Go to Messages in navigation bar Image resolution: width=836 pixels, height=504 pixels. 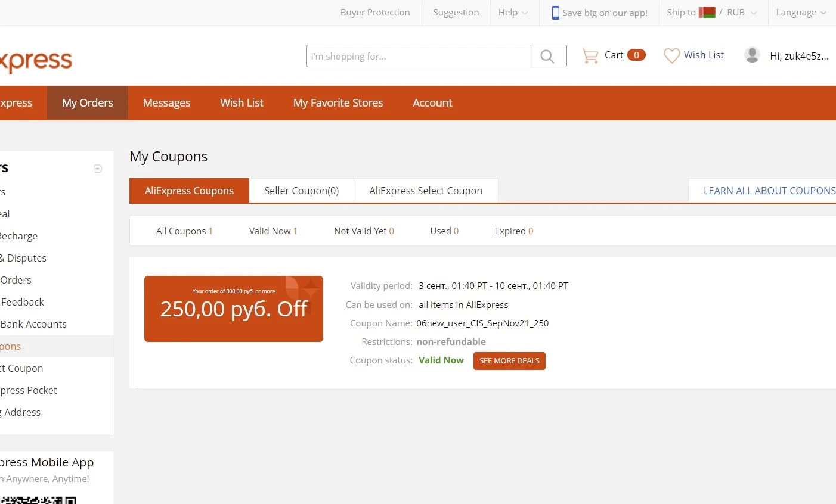166,102
